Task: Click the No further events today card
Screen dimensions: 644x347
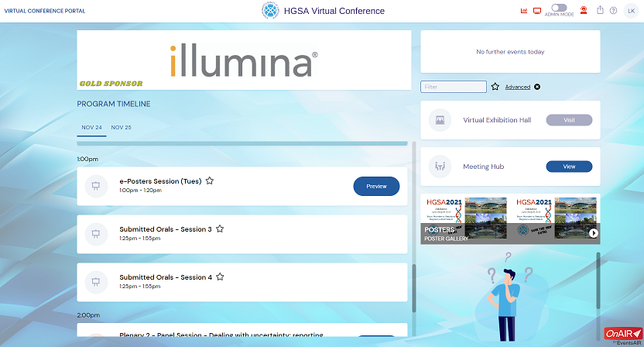Action: click(x=510, y=51)
